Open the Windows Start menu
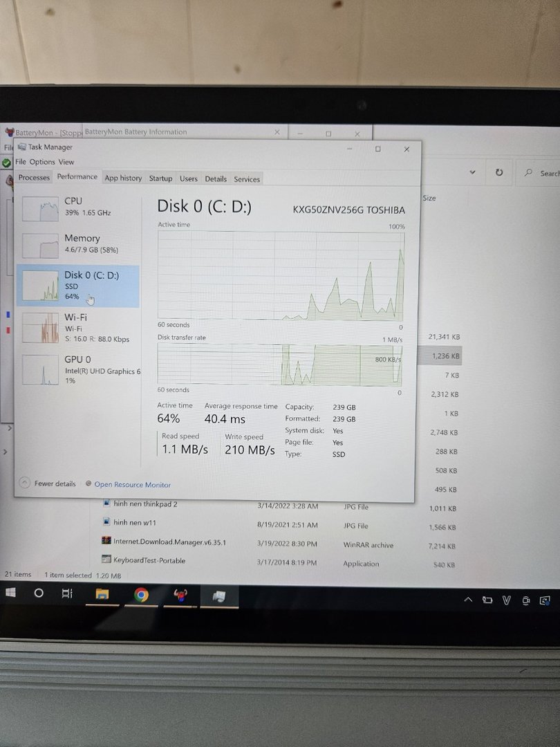This screenshot has width=560, height=747. click(11, 593)
